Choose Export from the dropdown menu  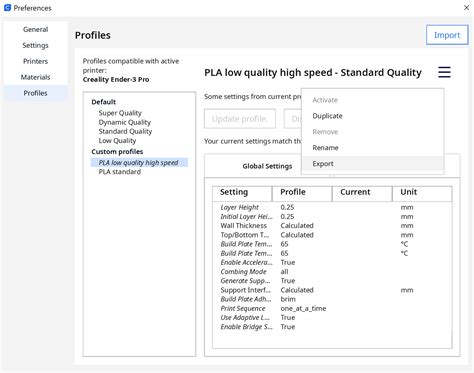[x=373, y=164]
